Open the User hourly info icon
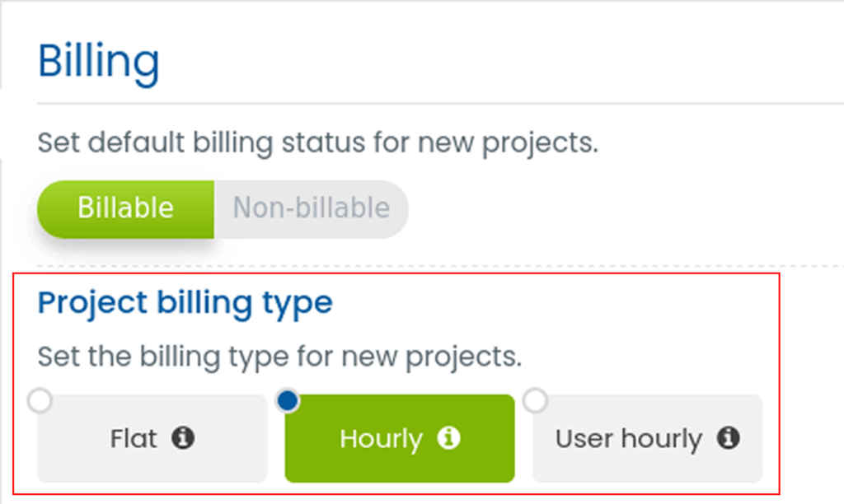 coord(728,438)
